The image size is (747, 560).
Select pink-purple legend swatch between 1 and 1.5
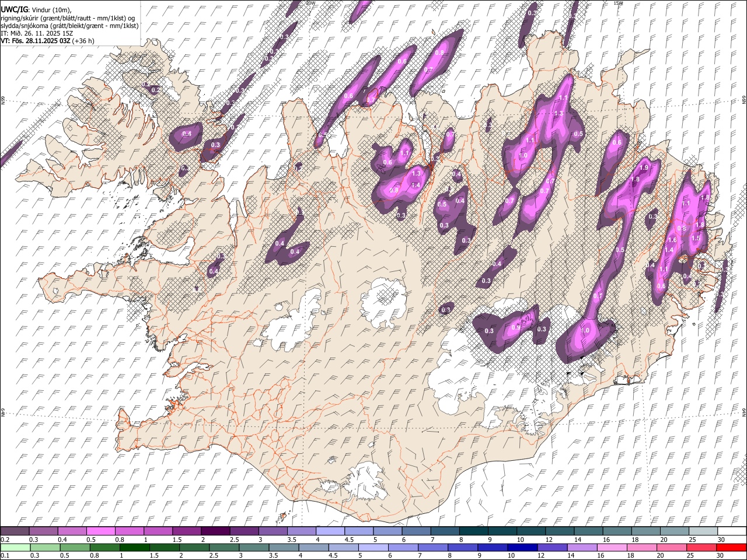pos(158,531)
